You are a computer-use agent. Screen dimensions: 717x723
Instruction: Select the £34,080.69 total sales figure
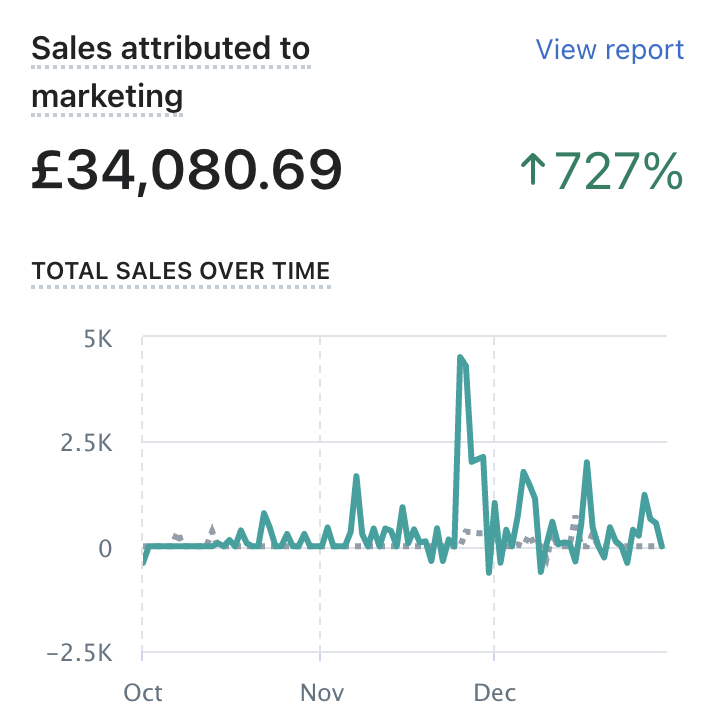[187, 170]
